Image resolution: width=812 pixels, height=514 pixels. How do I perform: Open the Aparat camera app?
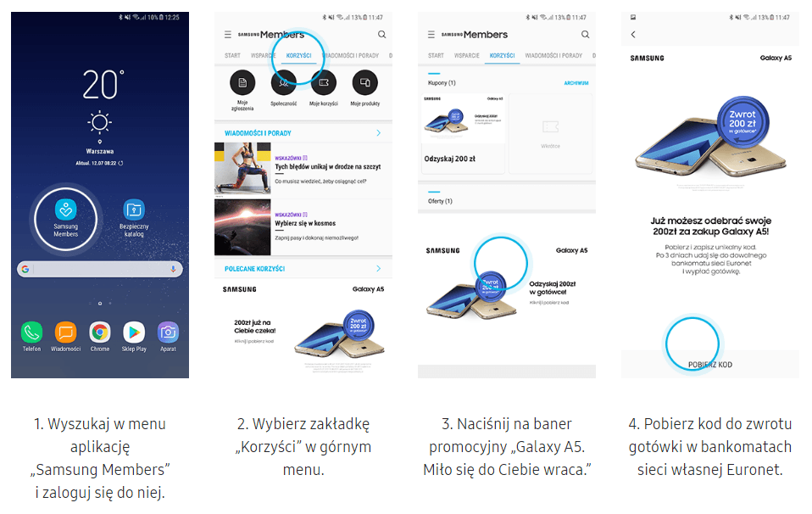pyautogui.click(x=168, y=332)
